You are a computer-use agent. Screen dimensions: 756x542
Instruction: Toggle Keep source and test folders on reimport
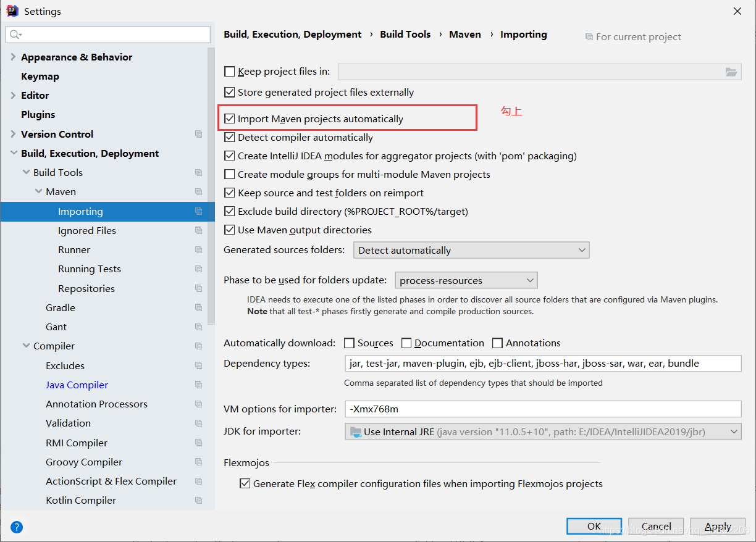pos(229,193)
